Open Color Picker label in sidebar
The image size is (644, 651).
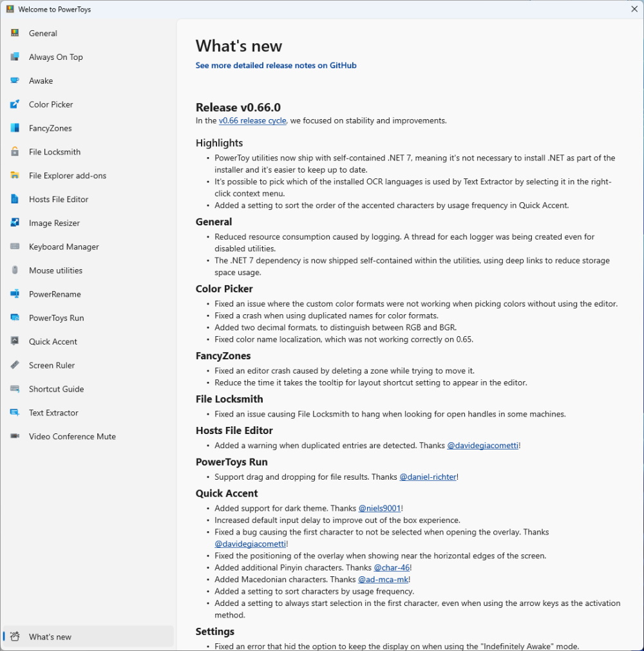(x=51, y=104)
